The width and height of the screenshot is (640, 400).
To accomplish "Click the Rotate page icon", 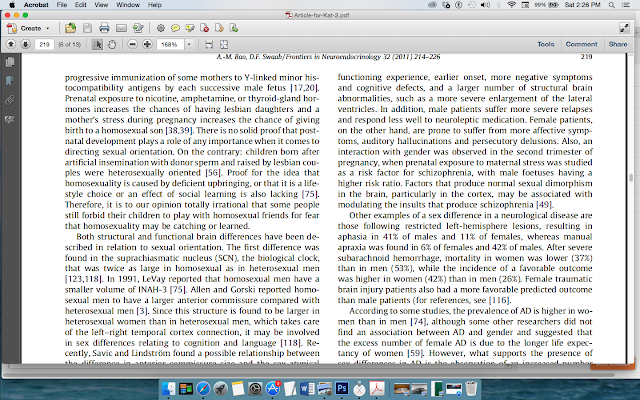I will [x=219, y=28].
